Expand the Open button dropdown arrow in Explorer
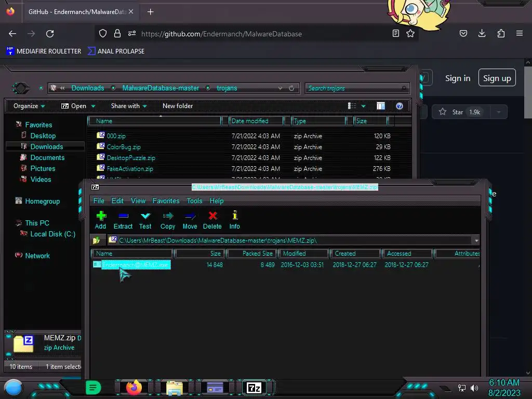Image resolution: width=532 pixels, height=399 pixels. (x=94, y=106)
